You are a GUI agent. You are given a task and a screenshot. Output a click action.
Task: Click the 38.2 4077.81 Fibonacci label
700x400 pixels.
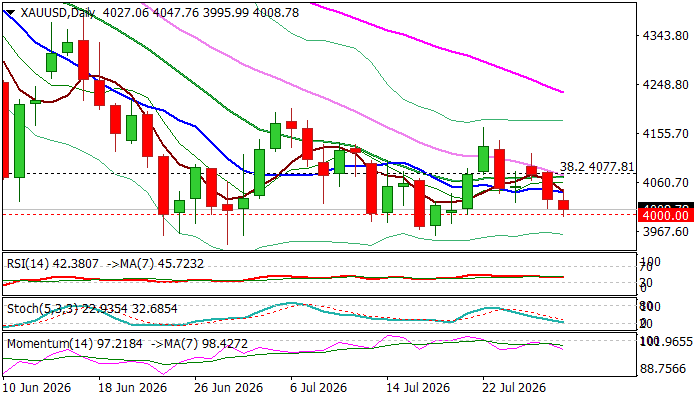click(x=597, y=167)
